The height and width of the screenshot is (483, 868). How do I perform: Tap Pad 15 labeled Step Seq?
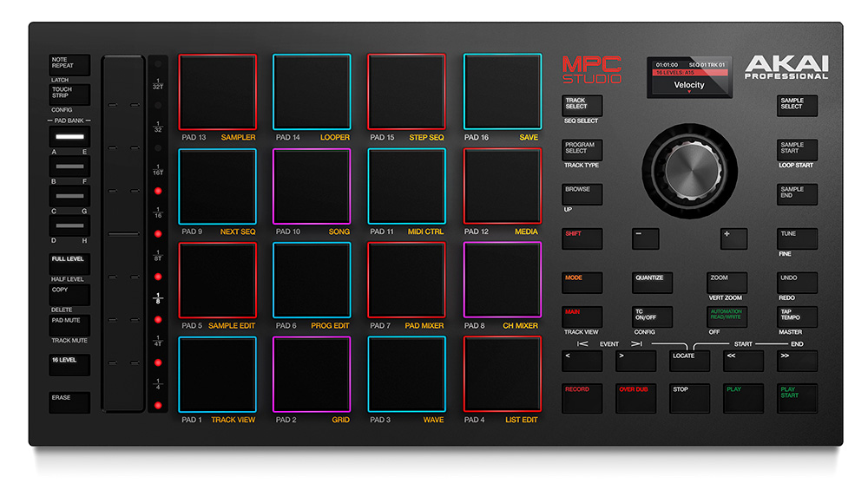[406, 92]
